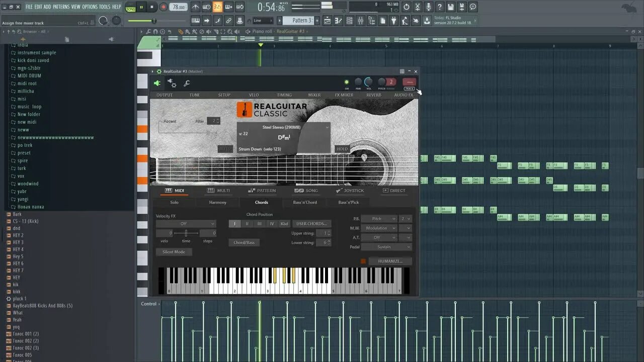
Task: Click the TRACK selector button
Action: (x=409, y=82)
